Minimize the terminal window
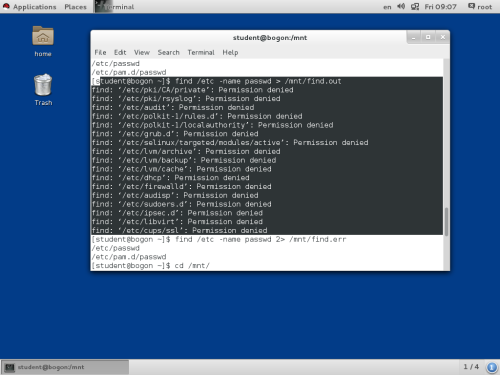 [x=414, y=37]
